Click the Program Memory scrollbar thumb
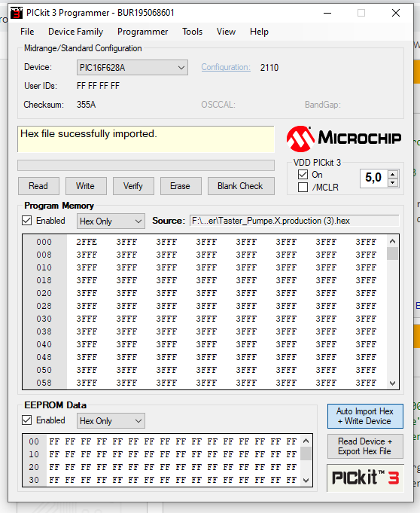The image size is (420, 513). 393,254
